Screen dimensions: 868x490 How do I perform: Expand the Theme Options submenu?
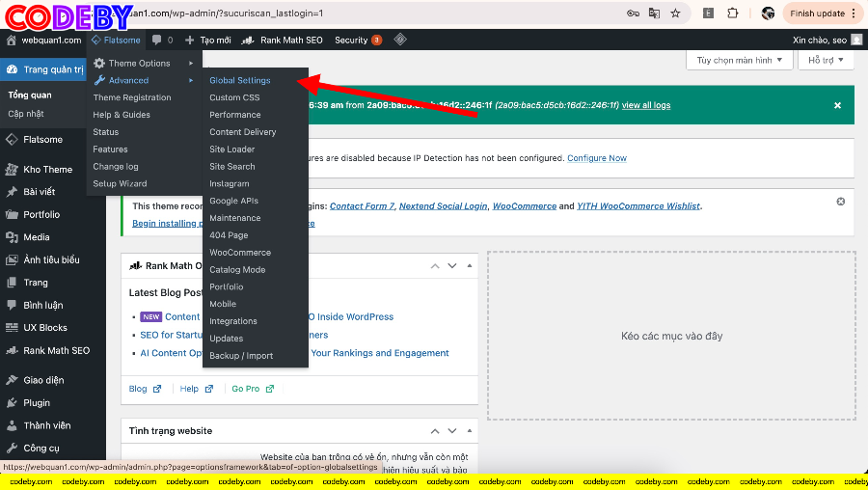click(144, 63)
